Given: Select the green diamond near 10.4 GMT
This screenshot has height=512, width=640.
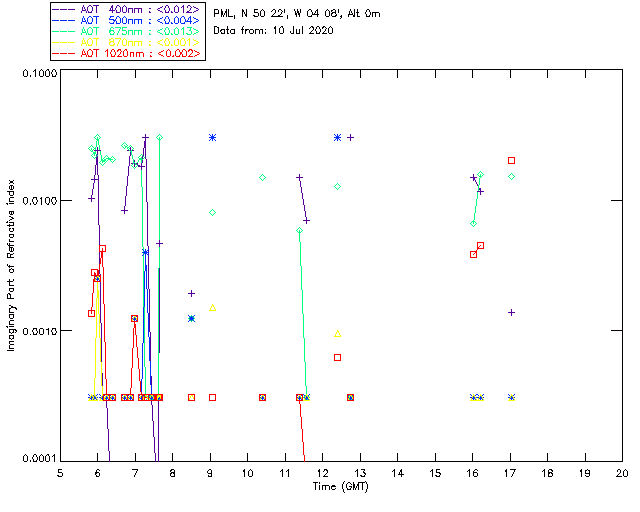Looking at the screenshot, I should 262,177.
